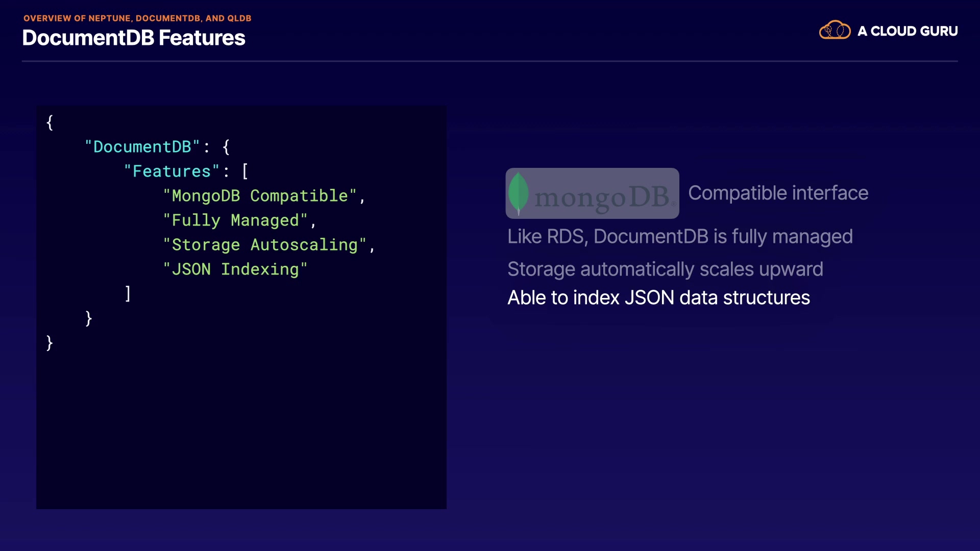Image resolution: width=980 pixels, height=551 pixels.
Task: Click the "Features" key in the code block
Action: click(171, 171)
